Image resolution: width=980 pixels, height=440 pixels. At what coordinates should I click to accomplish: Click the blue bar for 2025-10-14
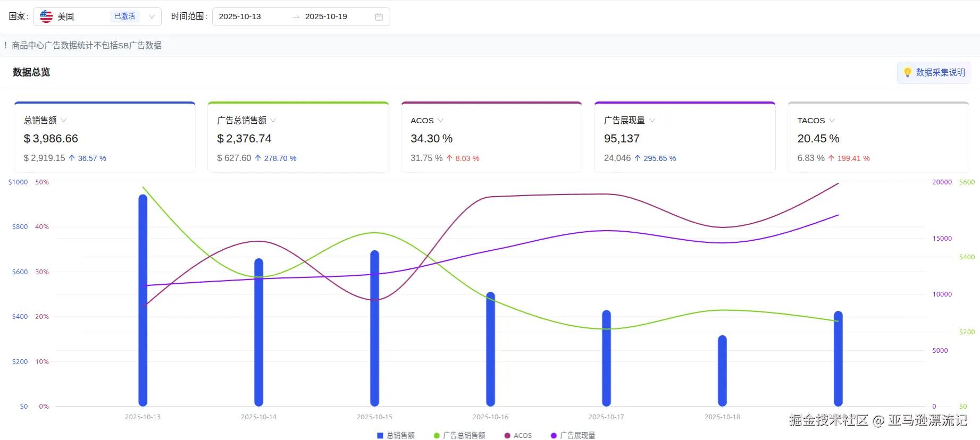click(258, 332)
